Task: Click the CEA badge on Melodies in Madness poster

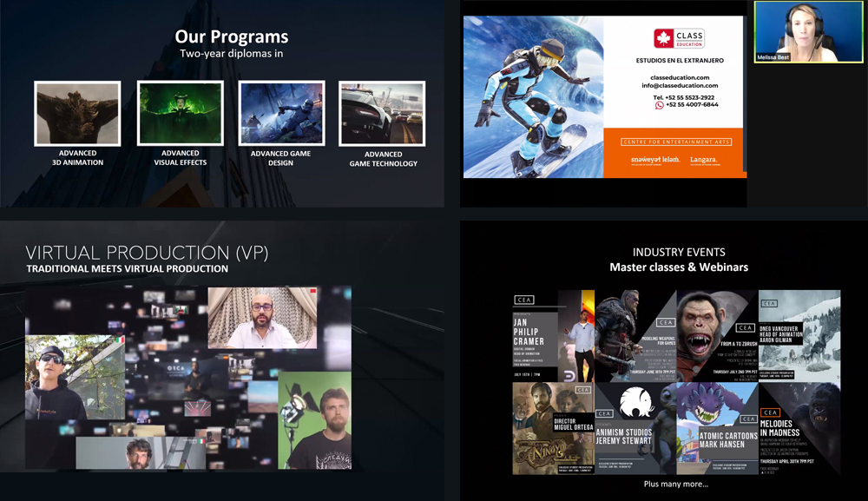Action: (x=771, y=412)
